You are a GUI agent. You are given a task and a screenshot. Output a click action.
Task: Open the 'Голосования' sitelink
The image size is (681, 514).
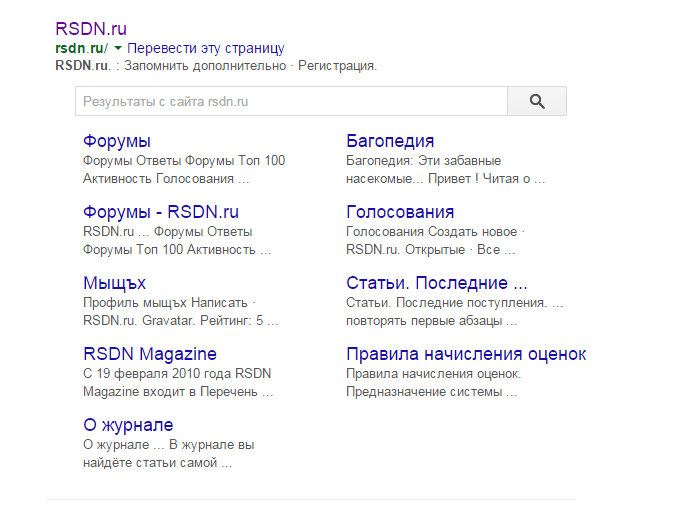[x=400, y=212]
